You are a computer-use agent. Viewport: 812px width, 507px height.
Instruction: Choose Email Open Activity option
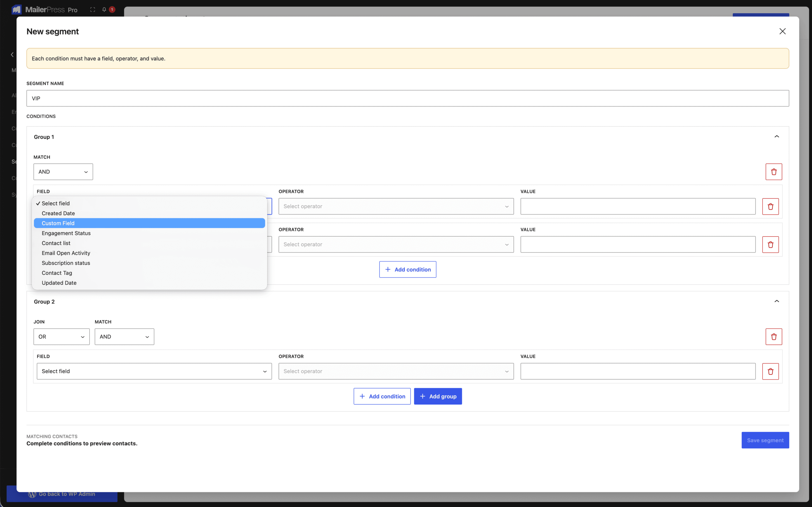coord(149,253)
